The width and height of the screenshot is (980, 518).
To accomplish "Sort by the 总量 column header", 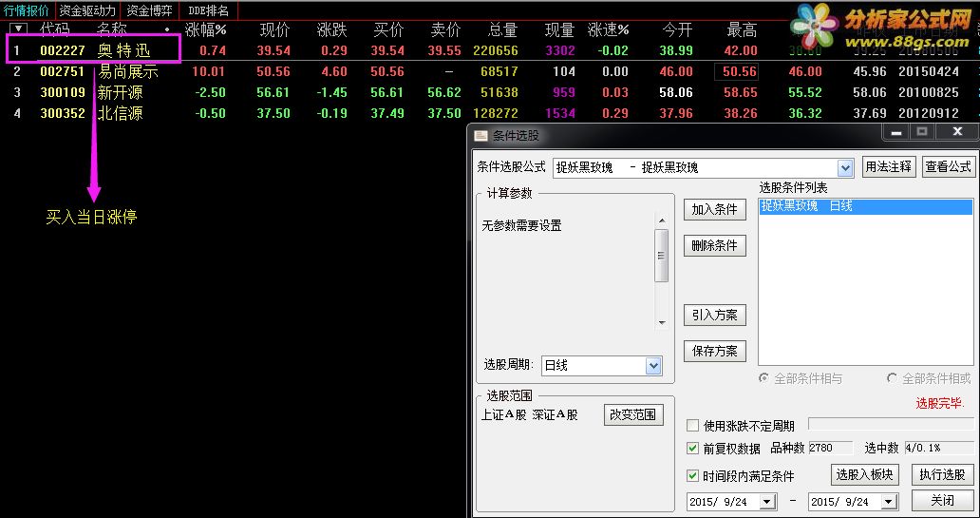I will tap(502, 29).
